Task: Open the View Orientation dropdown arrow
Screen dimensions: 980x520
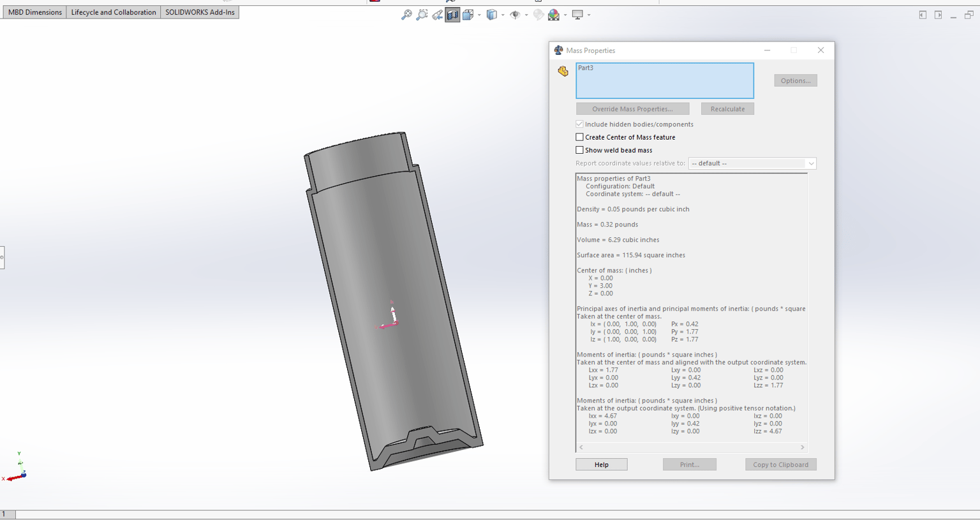Action: coord(479,15)
